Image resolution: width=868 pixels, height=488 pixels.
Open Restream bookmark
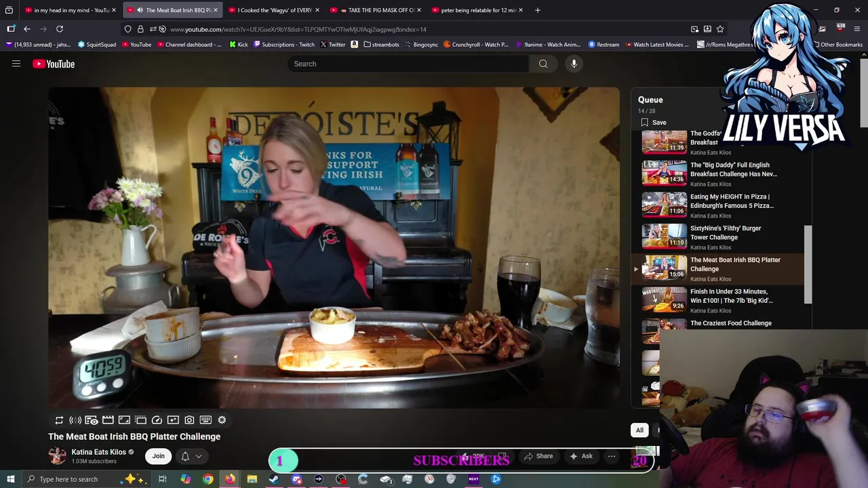(604, 45)
